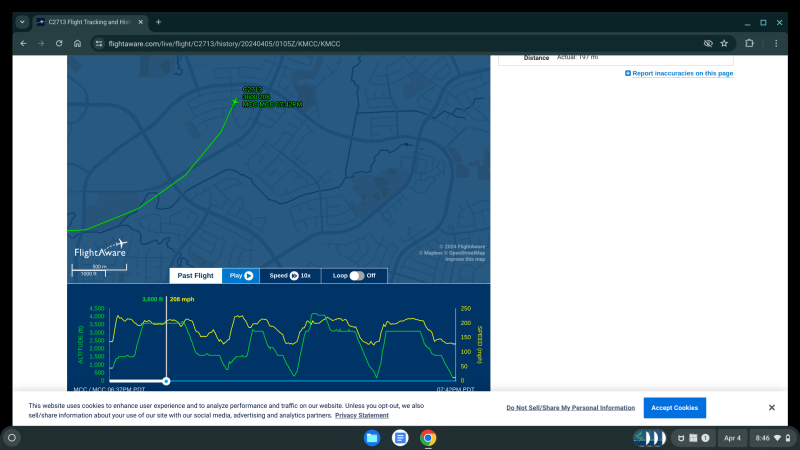This screenshot has width=800, height=450.
Task: Play the flight replay
Action: [241, 276]
